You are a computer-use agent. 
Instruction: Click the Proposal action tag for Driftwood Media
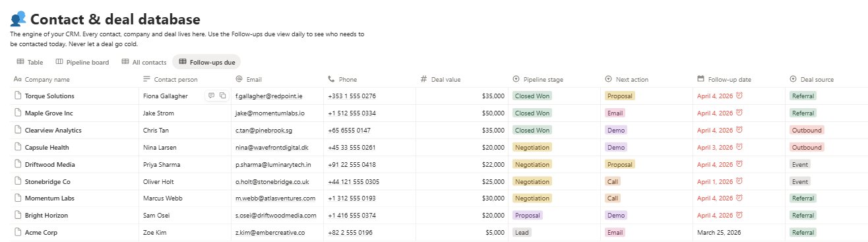click(619, 164)
